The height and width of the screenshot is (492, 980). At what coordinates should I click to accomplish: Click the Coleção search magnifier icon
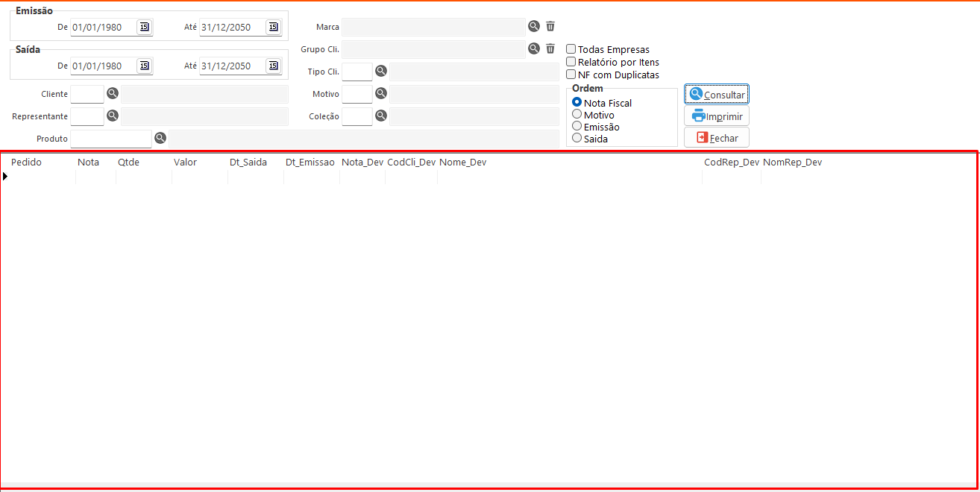pos(381,116)
